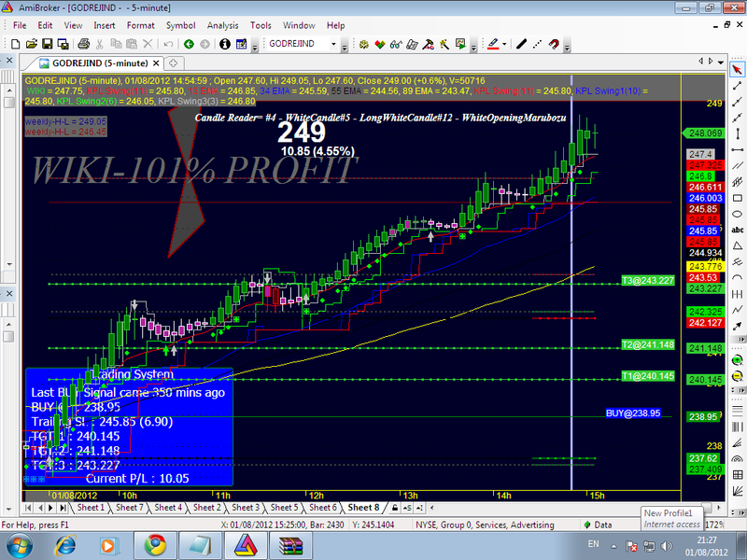Select the triangle drawing tool
This screenshot has height=560, width=747.
(x=738, y=245)
